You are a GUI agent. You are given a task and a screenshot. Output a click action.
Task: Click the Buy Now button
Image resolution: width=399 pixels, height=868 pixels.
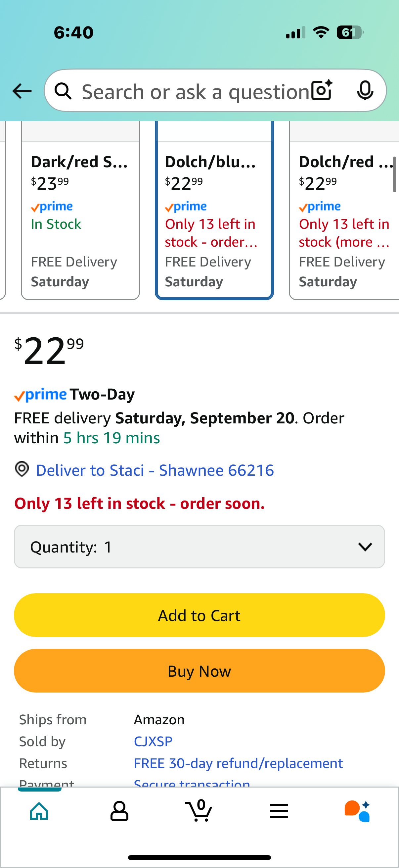pos(199,671)
